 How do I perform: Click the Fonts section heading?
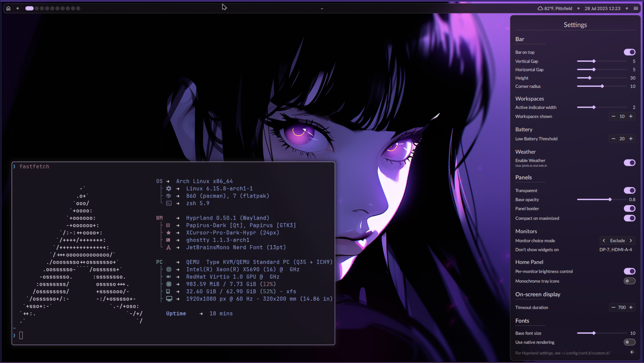522,321
